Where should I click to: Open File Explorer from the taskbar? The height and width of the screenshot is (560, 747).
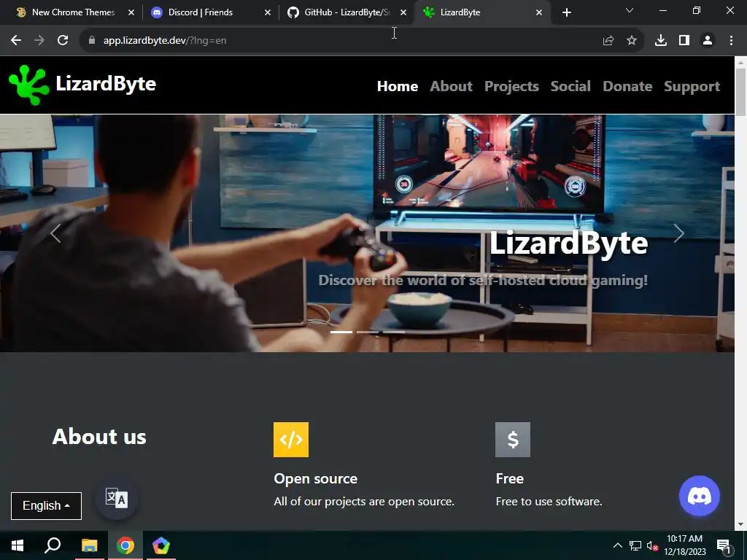pyautogui.click(x=89, y=545)
